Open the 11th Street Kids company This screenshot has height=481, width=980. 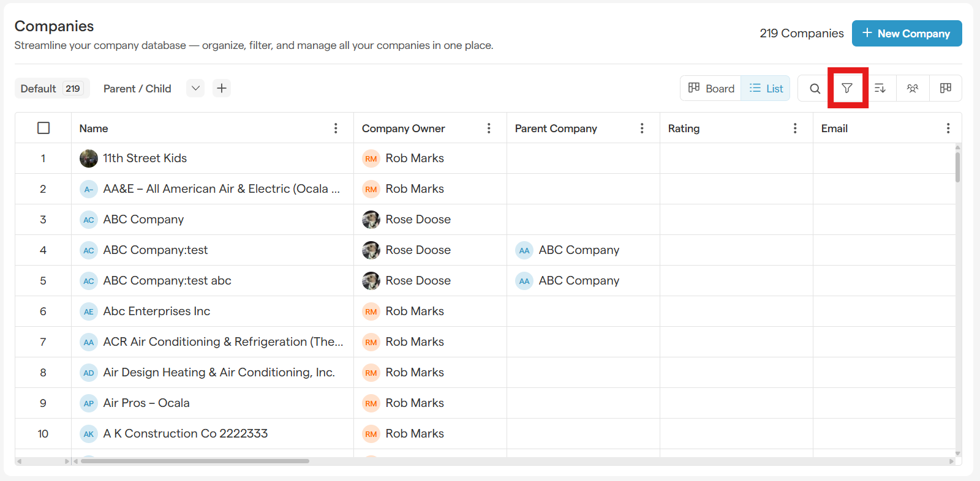[145, 158]
